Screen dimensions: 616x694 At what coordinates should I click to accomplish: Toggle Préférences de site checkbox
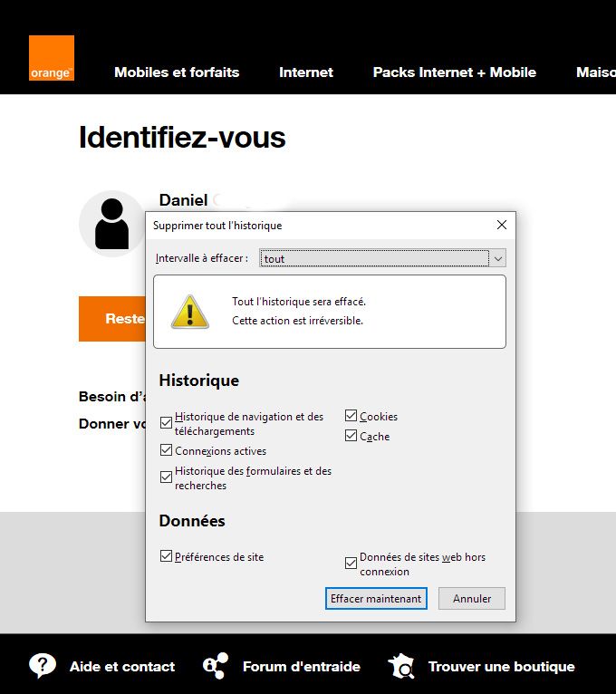pos(167,556)
